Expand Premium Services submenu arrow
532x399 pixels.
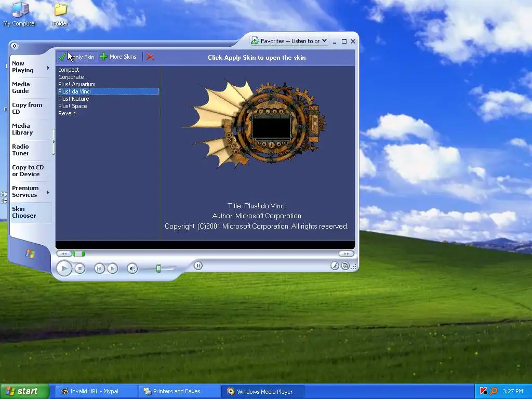(48, 192)
